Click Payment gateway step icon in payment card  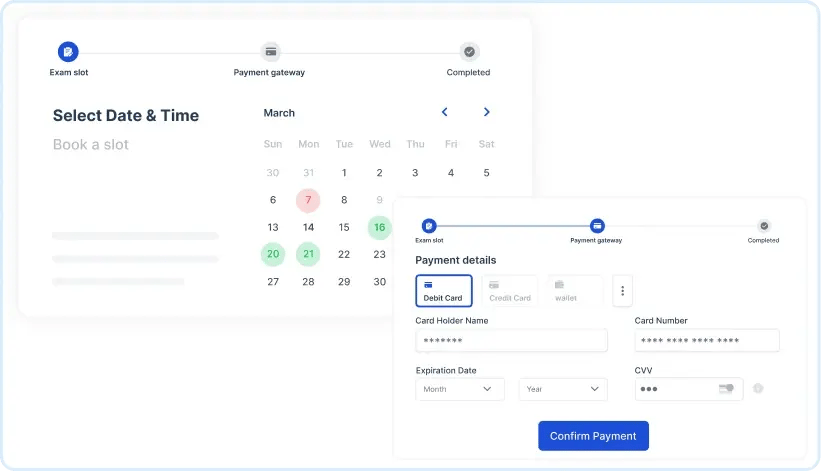click(x=597, y=226)
